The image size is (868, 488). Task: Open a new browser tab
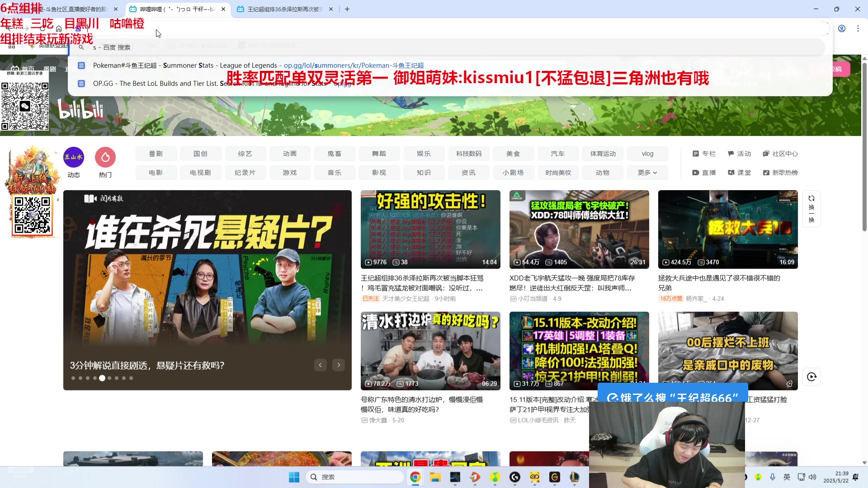(x=347, y=9)
